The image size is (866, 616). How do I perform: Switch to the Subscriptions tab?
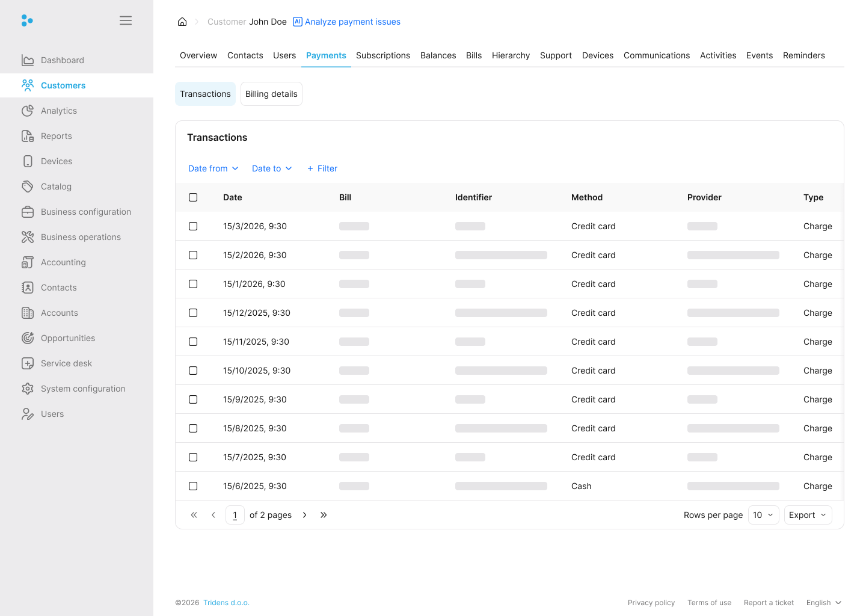click(383, 55)
